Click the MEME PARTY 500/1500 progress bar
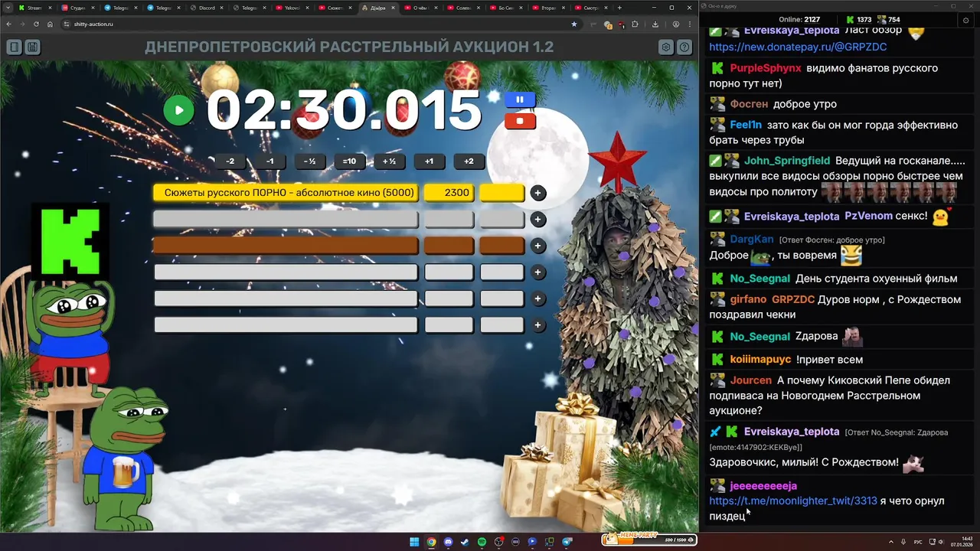 [x=649, y=540]
